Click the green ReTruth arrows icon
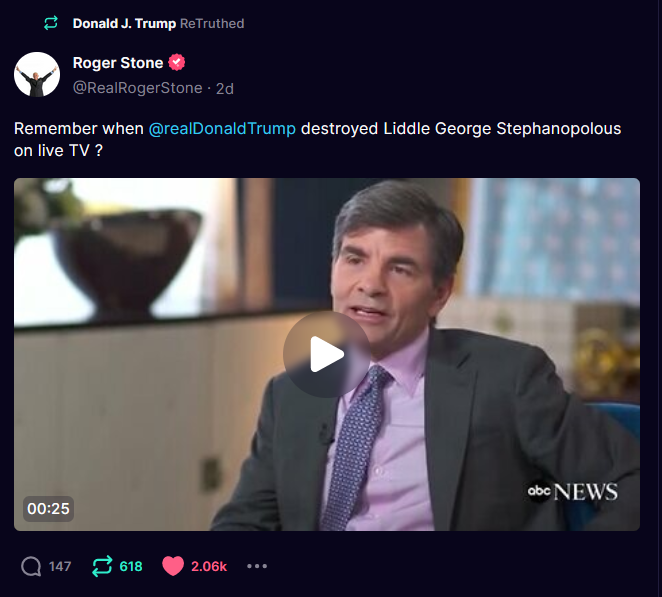The image size is (662, 597). pyautogui.click(x=102, y=566)
